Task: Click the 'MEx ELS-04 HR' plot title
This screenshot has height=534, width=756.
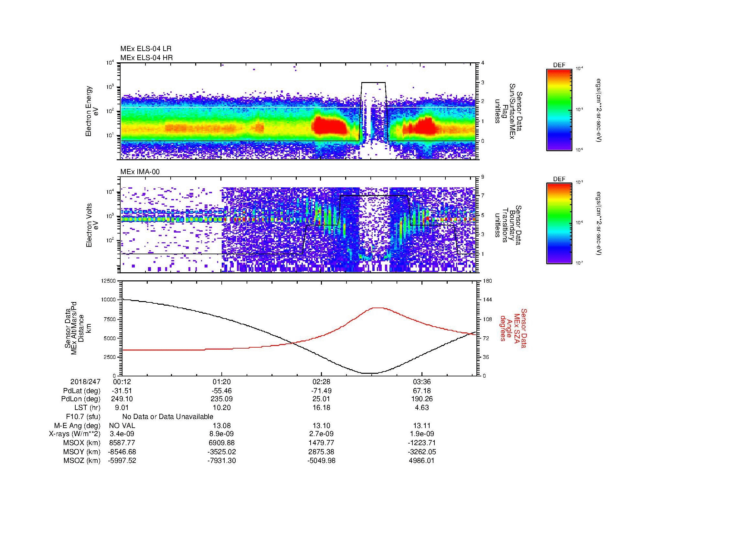Action: click(146, 58)
